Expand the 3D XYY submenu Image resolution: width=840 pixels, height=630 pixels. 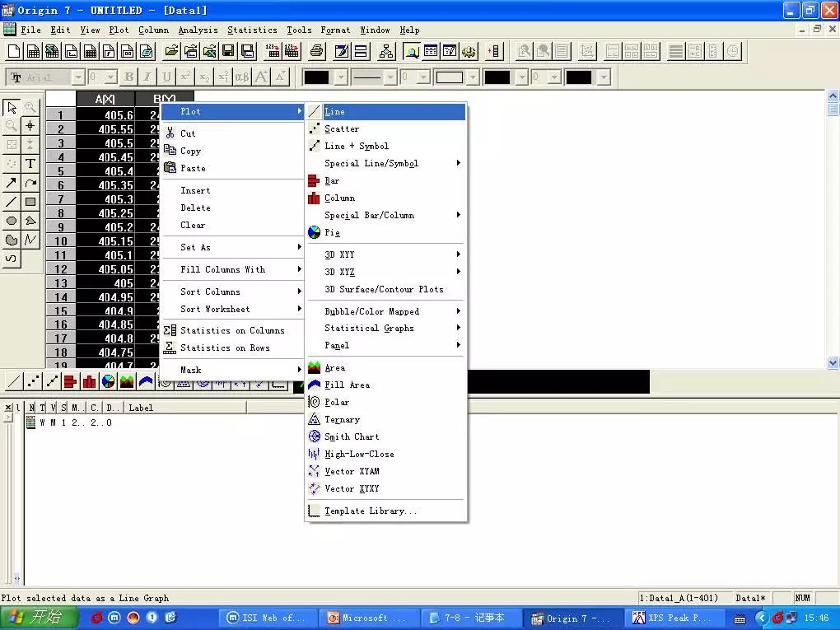coord(385,254)
